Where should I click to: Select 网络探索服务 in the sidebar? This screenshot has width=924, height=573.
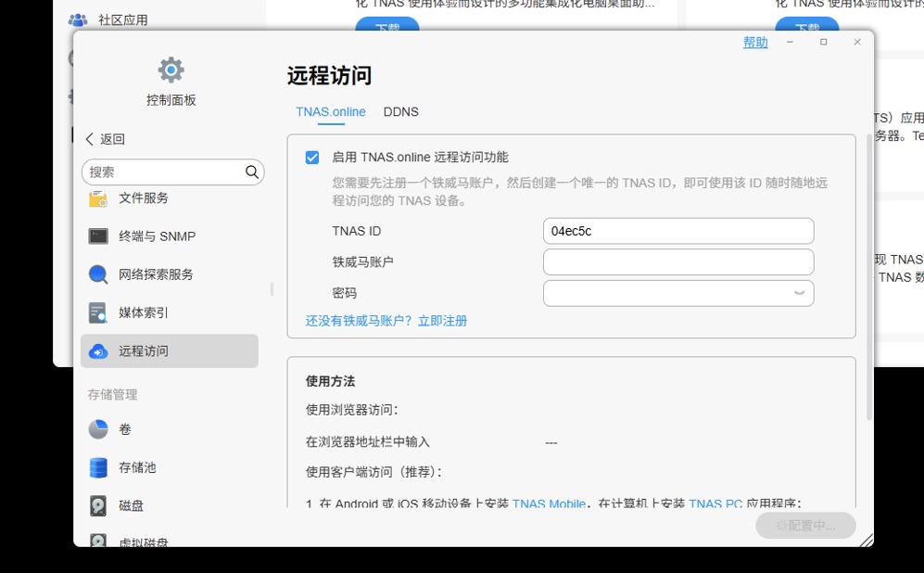click(170, 274)
